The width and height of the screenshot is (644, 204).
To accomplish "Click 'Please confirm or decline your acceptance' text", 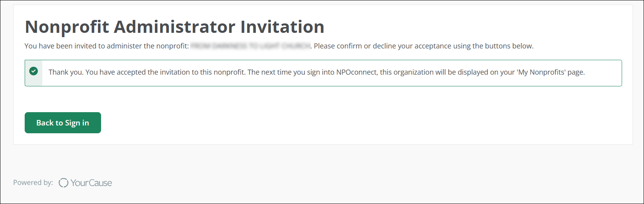I will click(x=383, y=46).
